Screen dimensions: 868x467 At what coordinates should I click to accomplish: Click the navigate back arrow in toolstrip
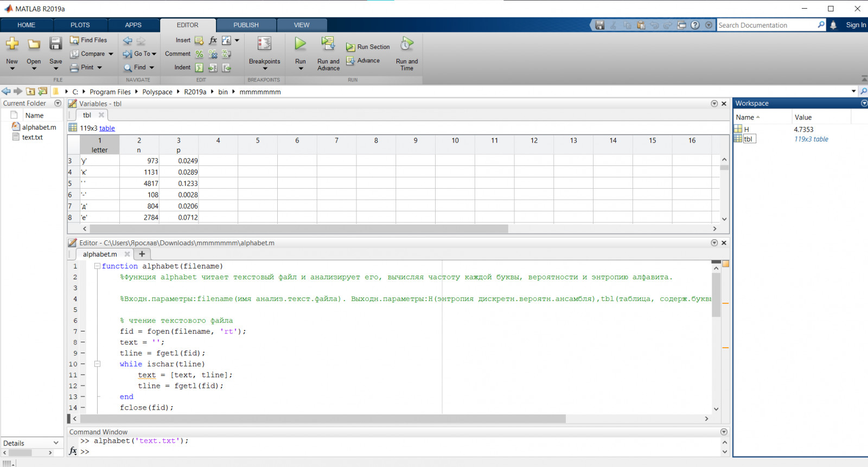click(x=127, y=41)
